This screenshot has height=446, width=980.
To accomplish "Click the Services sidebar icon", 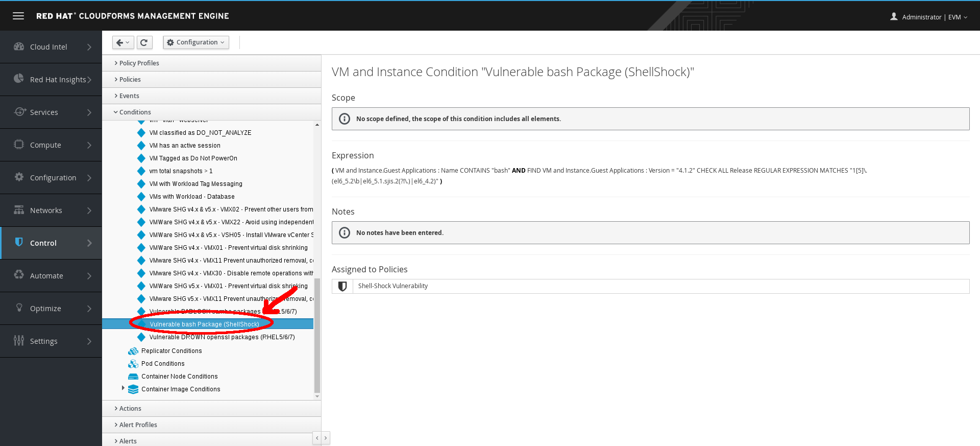I will point(20,111).
